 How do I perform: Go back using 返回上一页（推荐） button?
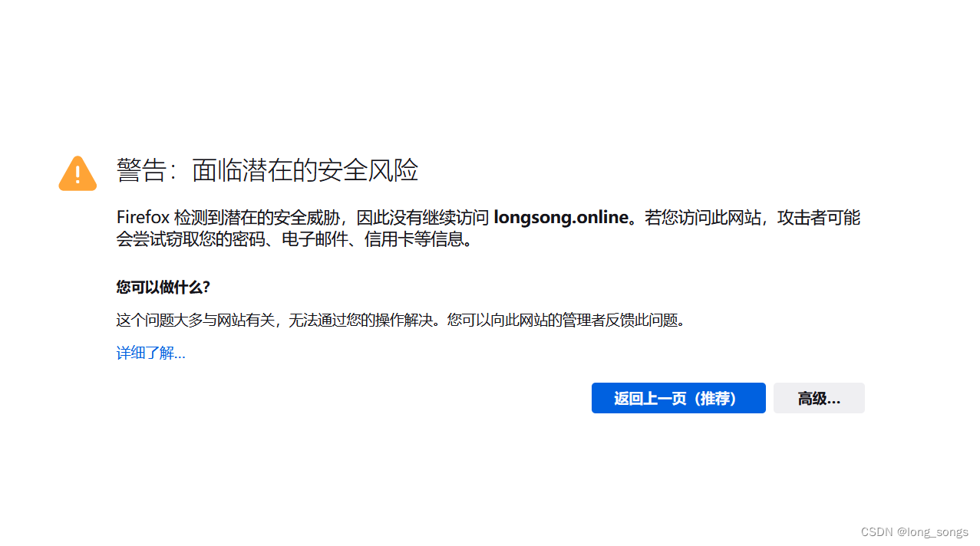(x=678, y=398)
